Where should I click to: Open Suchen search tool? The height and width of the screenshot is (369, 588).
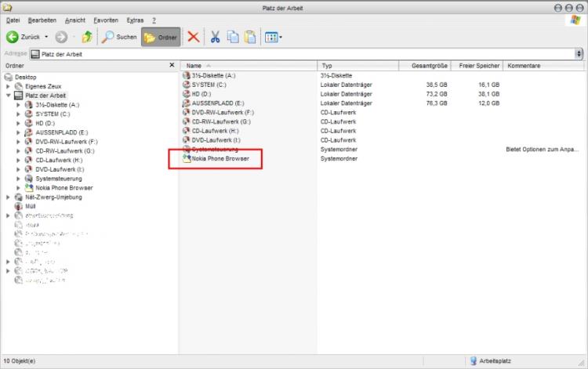[x=119, y=37]
